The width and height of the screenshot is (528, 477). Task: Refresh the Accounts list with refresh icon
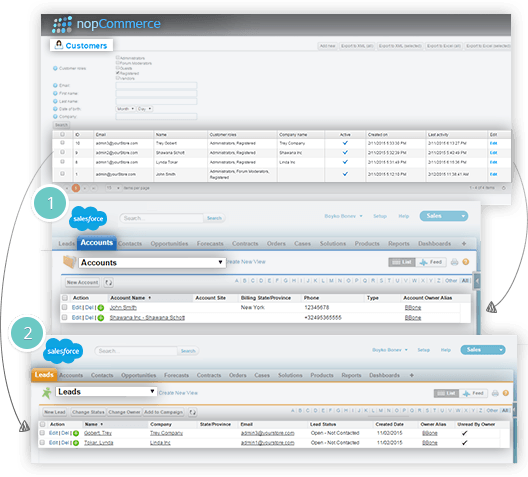[108, 282]
